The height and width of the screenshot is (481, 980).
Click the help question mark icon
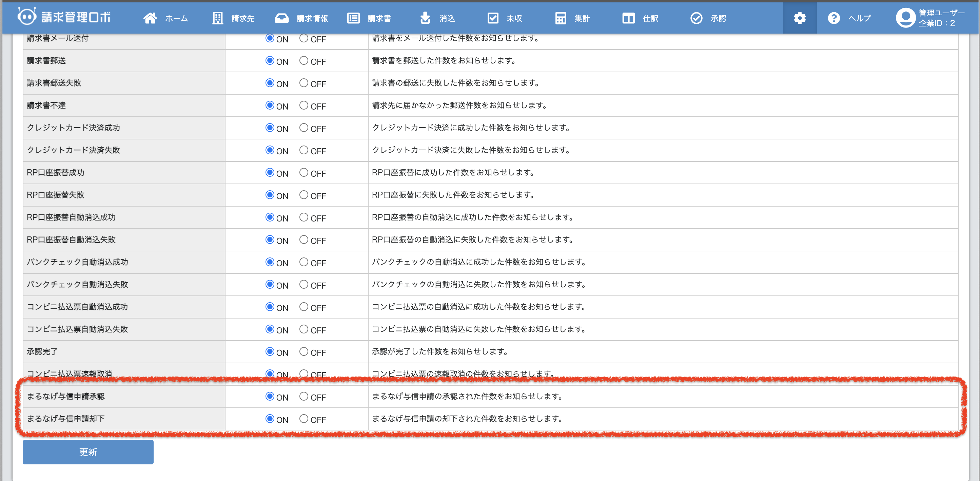834,18
